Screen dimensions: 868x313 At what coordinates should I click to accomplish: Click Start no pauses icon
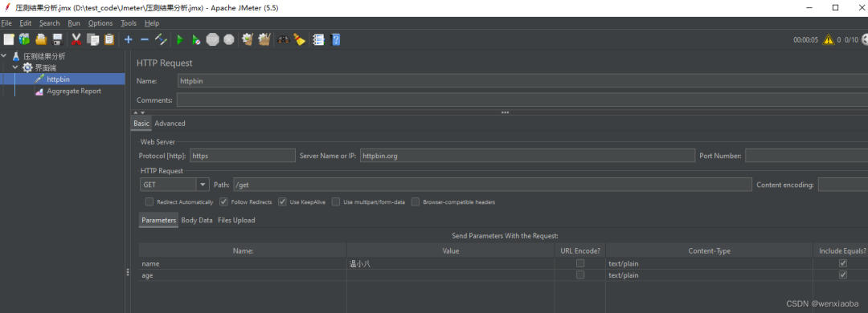click(196, 39)
